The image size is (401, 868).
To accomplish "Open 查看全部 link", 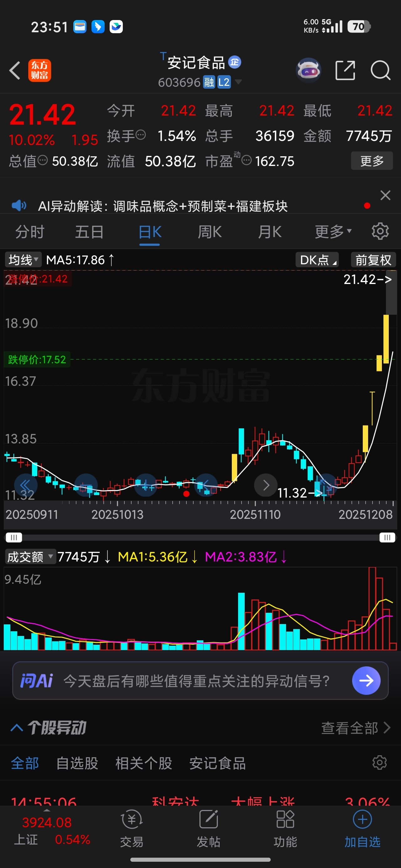I will click(356, 728).
